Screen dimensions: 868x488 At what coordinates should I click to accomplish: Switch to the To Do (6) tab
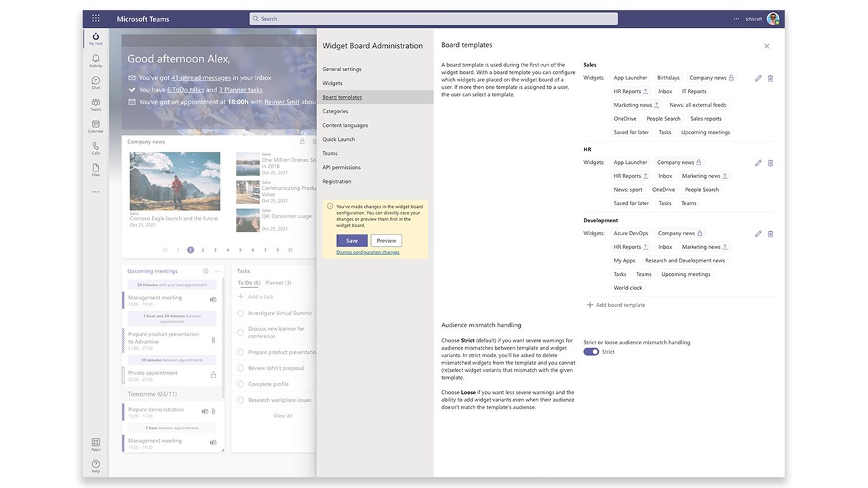[x=249, y=283]
